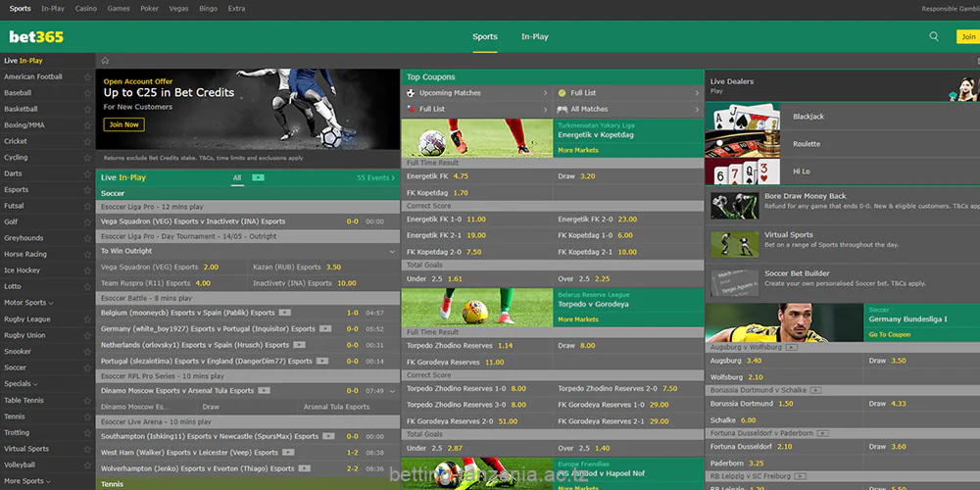Expand the Dinamo Moscow v Arsenal Tula market

click(x=392, y=391)
